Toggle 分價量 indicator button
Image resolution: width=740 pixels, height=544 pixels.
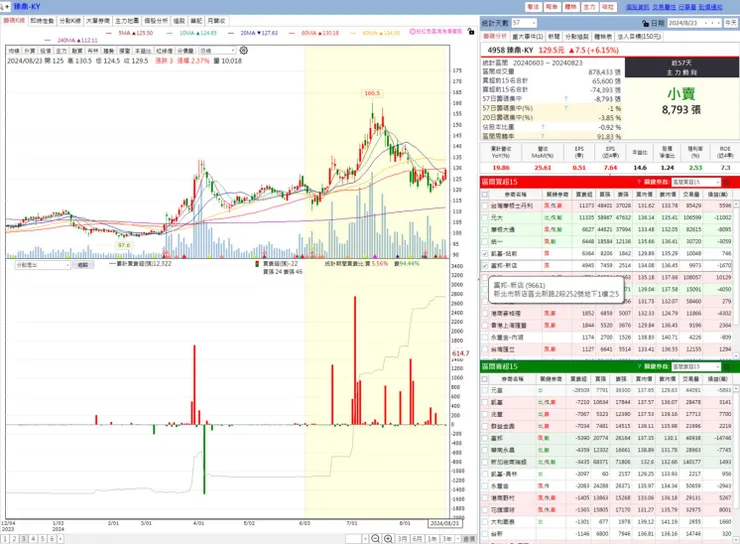[185, 50]
